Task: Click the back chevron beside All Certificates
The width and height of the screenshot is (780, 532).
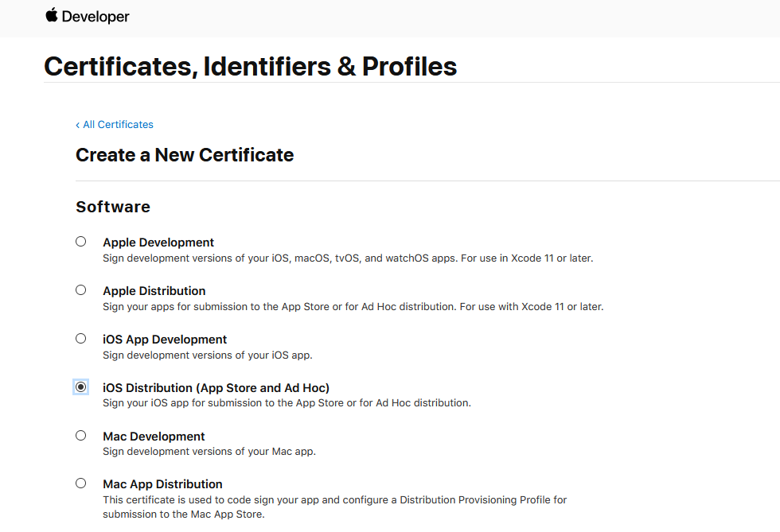Action: [78, 125]
